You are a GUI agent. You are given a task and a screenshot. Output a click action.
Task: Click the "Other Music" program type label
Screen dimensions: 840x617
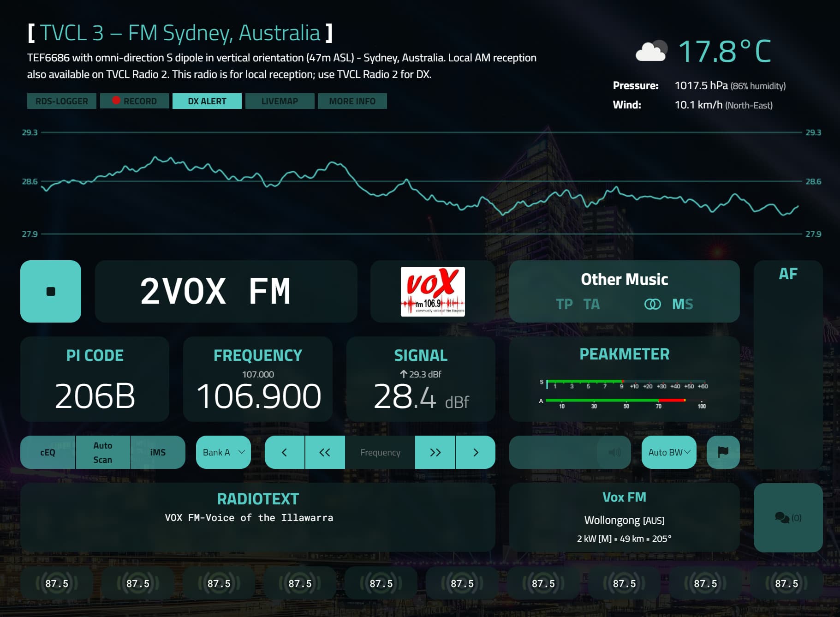click(624, 279)
